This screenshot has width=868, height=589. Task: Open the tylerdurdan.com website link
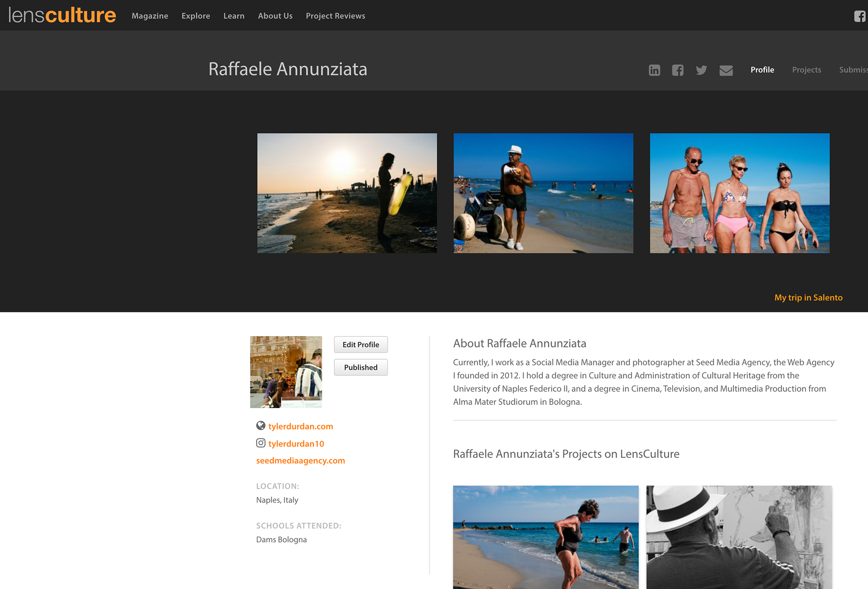point(301,426)
